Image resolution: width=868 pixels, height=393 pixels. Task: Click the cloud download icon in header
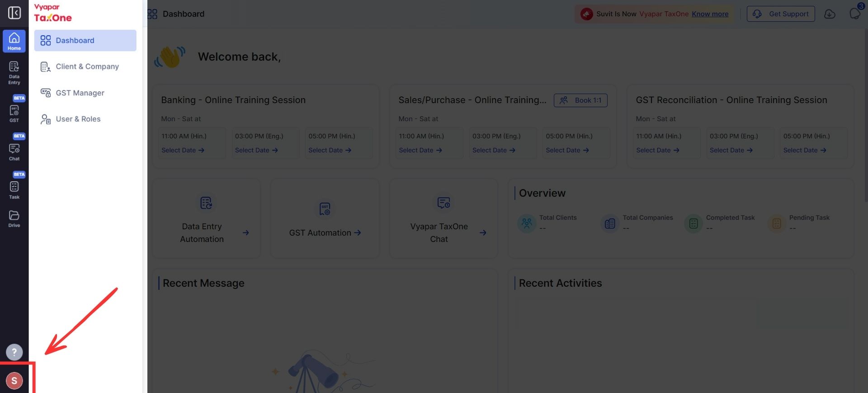(x=830, y=14)
